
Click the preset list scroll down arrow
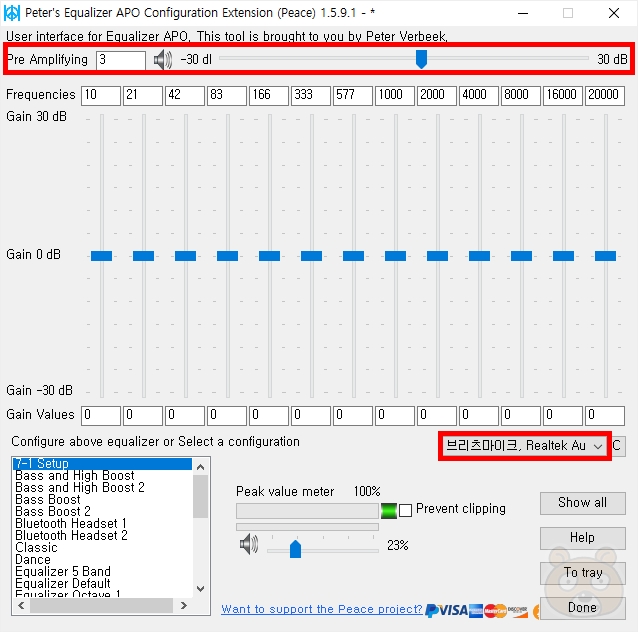click(x=201, y=589)
